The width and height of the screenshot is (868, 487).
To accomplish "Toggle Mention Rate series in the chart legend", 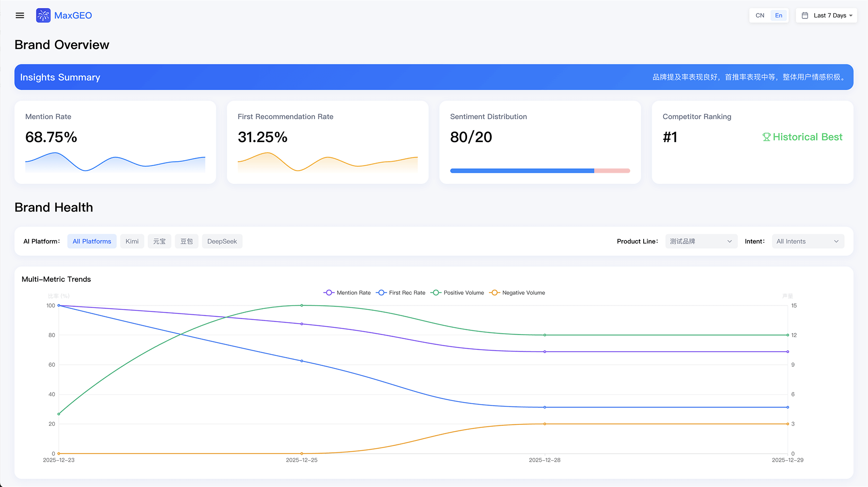I will 347,292.
